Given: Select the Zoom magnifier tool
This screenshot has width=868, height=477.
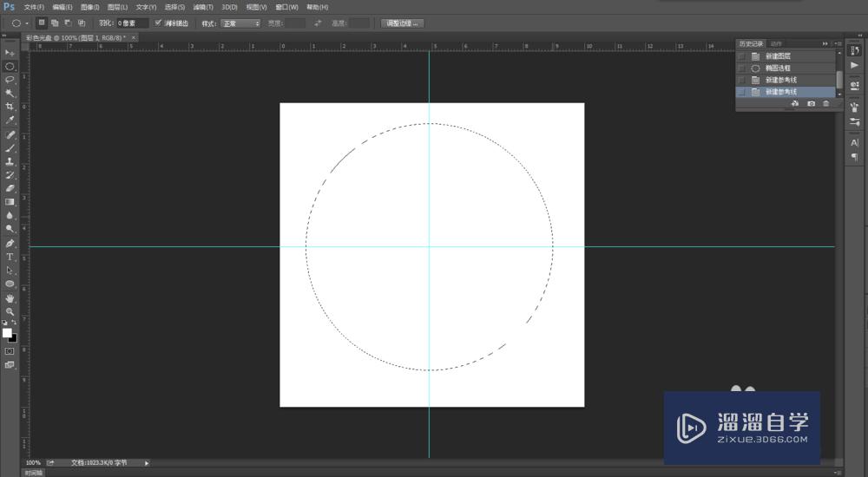Looking at the screenshot, I should point(10,311).
